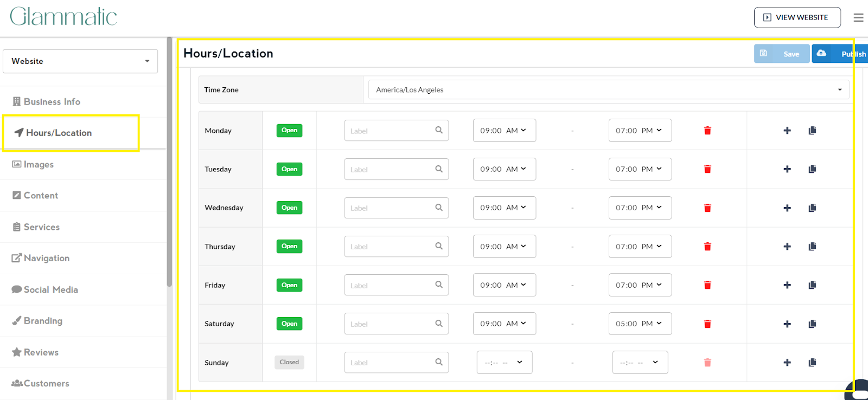Click the plus icon in the Sunday row

(787, 363)
